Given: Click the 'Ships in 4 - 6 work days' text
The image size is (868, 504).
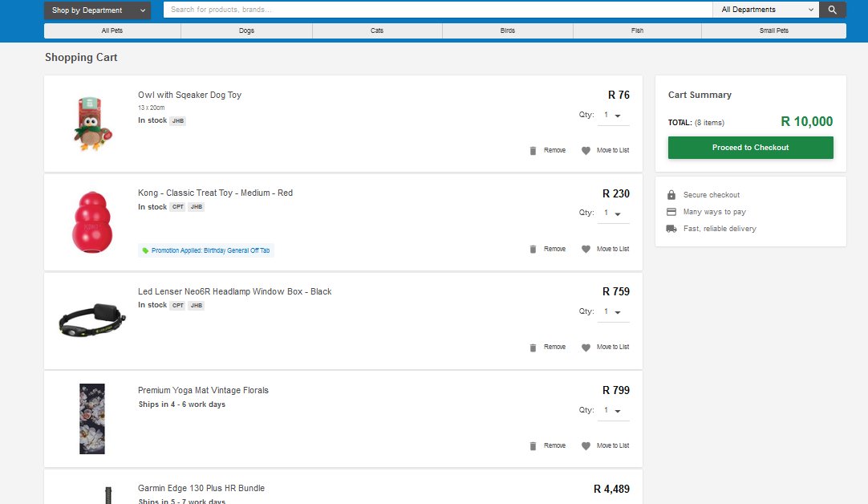Looking at the screenshot, I should (x=181, y=404).
